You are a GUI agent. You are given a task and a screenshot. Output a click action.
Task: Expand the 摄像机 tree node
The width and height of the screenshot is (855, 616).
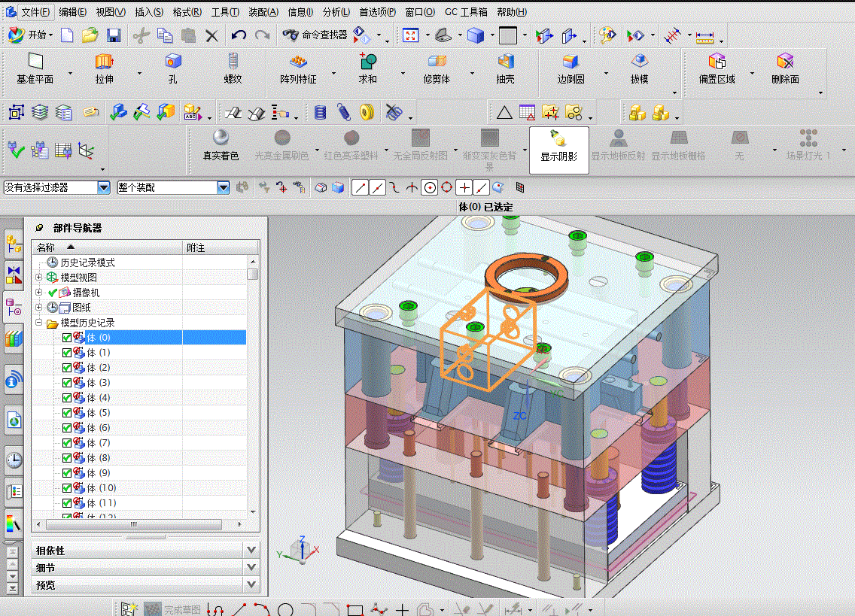coord(38,292)
